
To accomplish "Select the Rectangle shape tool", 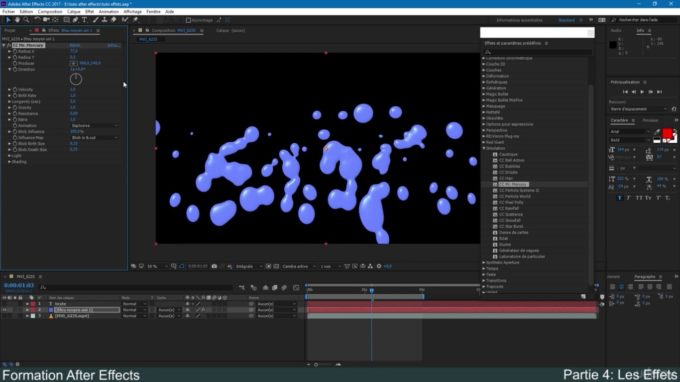I will (66, 20).
